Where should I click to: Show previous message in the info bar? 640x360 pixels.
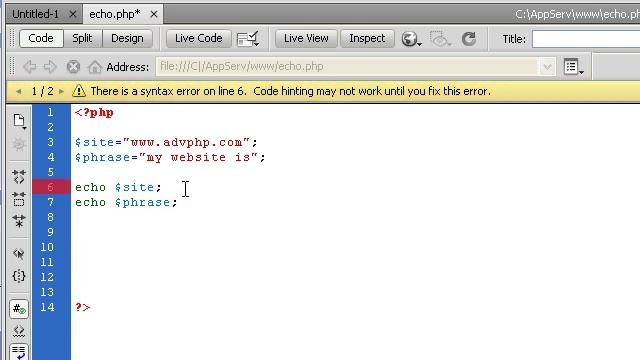18,91
